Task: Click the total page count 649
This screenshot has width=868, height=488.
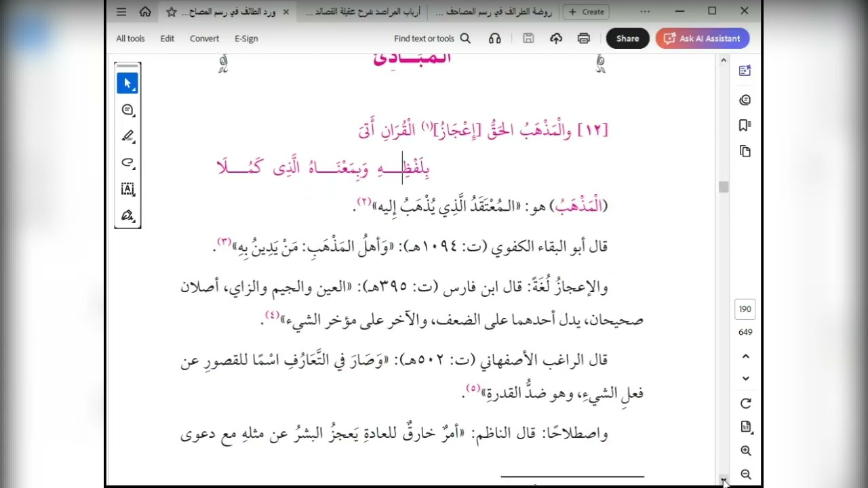Action: (745, 332)
